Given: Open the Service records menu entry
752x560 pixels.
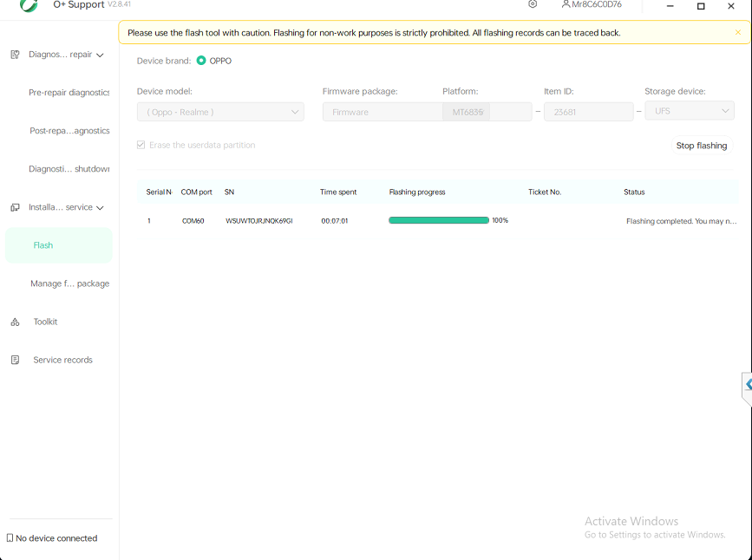Looking at the screenshot, I should pyautogui.click(x=62, y=360).
